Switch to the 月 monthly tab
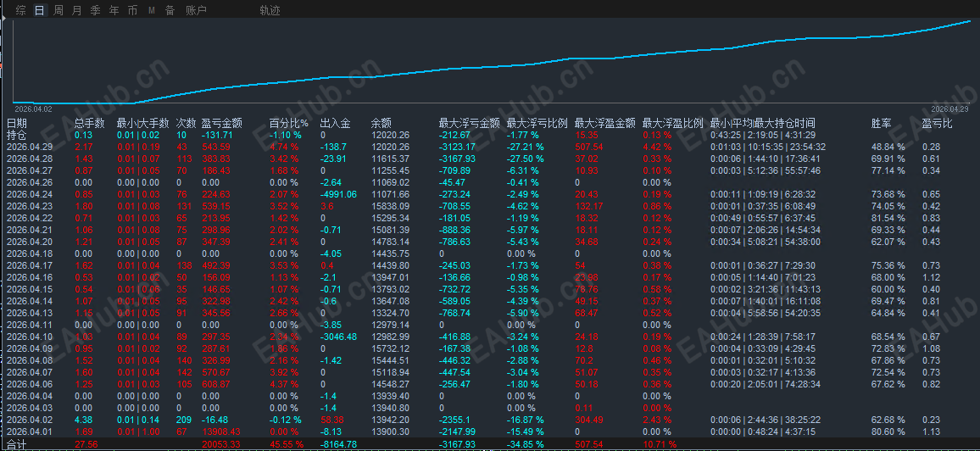 77,10
